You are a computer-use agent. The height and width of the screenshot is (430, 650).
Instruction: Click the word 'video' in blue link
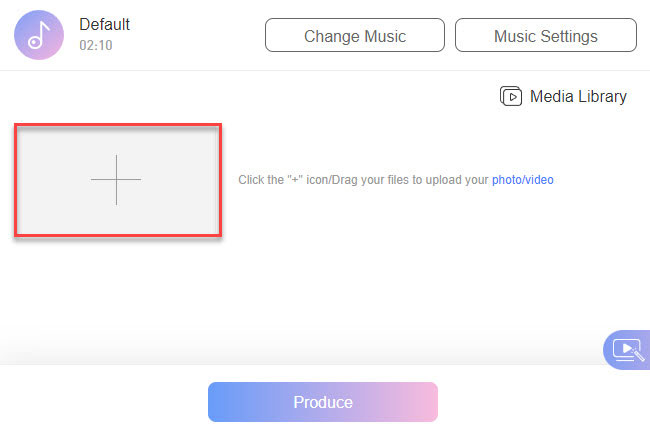538,180
